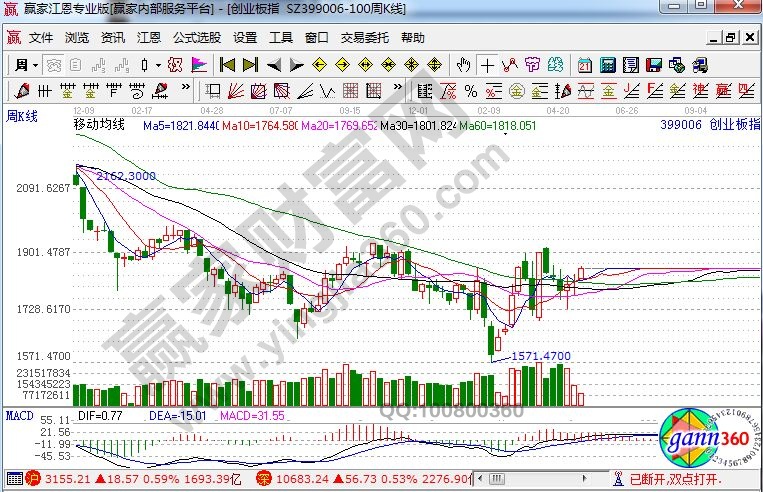Toggle the crosshair cursor tool

point(487,65)
